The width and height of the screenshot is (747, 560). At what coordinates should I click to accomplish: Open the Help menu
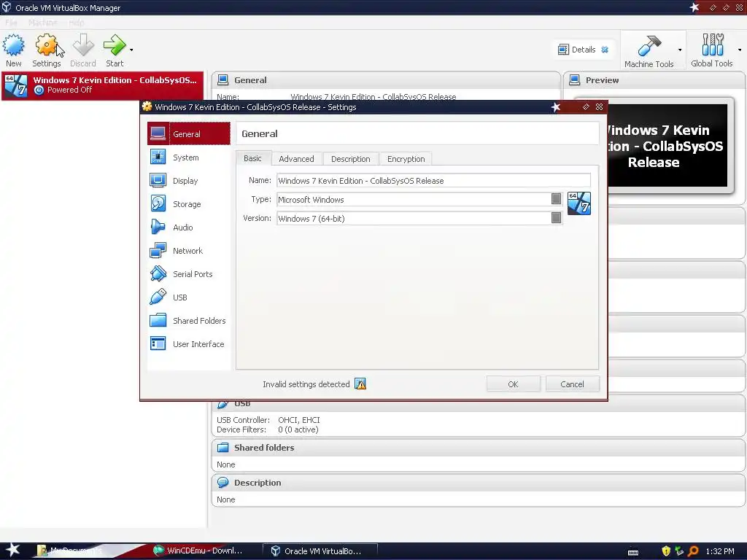click(76, 23)
